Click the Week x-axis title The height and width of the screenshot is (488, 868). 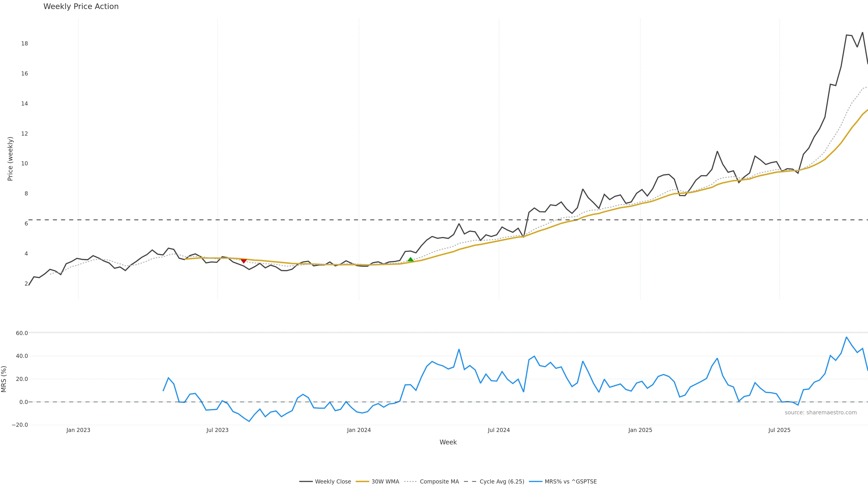448,442
